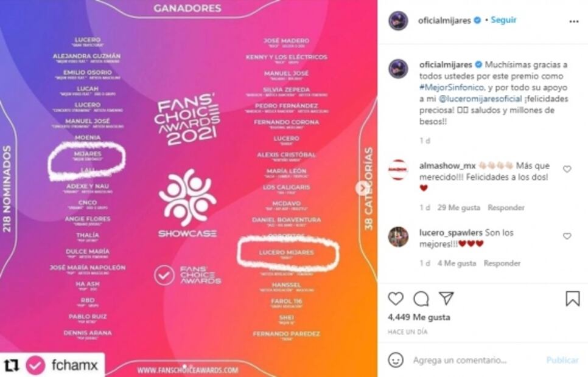Click Seguir to follow oficialmijares
Image resolution: width=588 pixels, height=377 pixels.
503,20
